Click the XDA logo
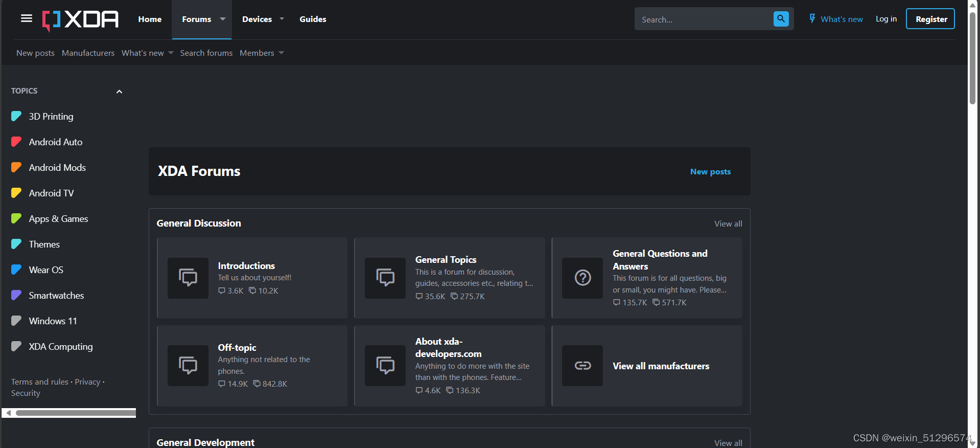Viewport: 980px width, 448px height. point(80,20)
